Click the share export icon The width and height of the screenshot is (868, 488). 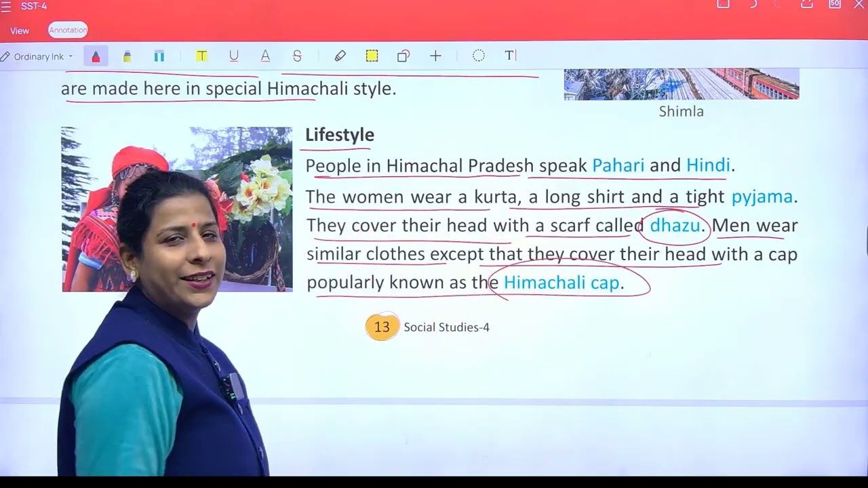(x=807, y=5)
